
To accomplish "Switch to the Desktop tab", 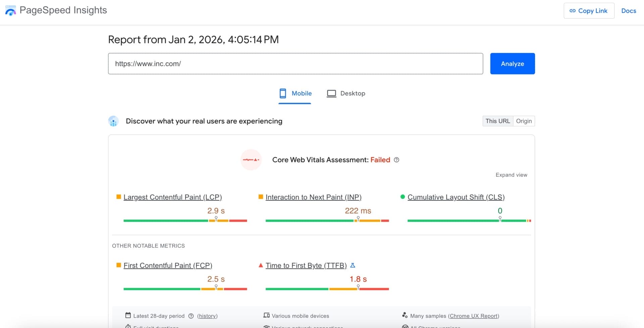I will [x=346, y=94].
